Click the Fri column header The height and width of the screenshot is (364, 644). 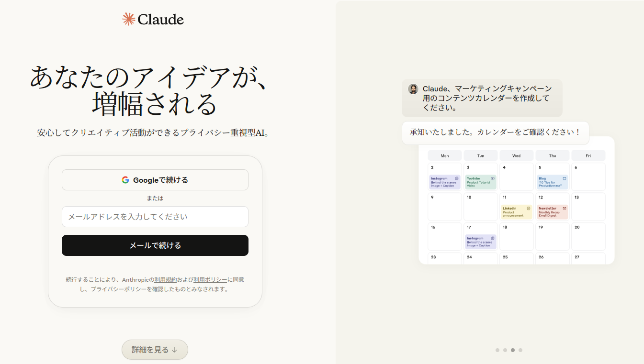click(588, 155)
